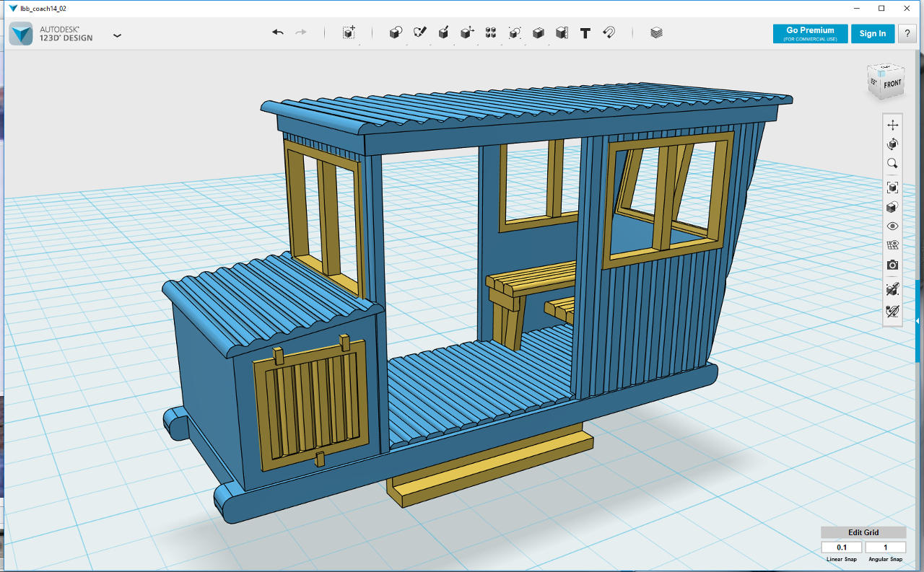Open the Sketch tool menu
Screen dimensions: 924x572
[419, 32]
